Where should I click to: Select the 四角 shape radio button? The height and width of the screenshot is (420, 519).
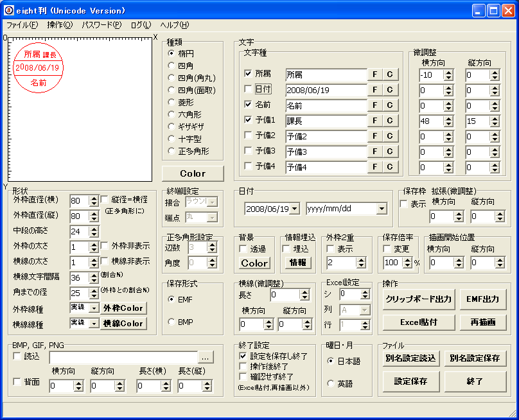(x=171, y=66)
